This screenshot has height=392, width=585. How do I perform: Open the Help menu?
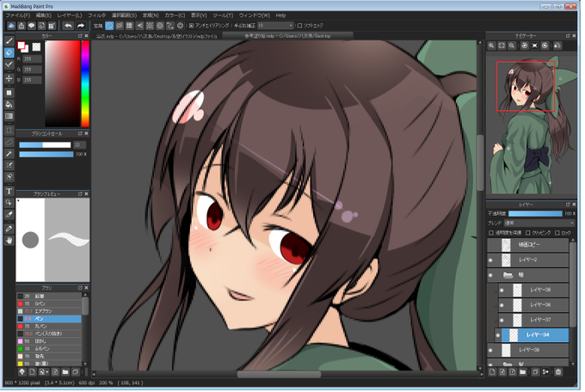click(281, 15)
